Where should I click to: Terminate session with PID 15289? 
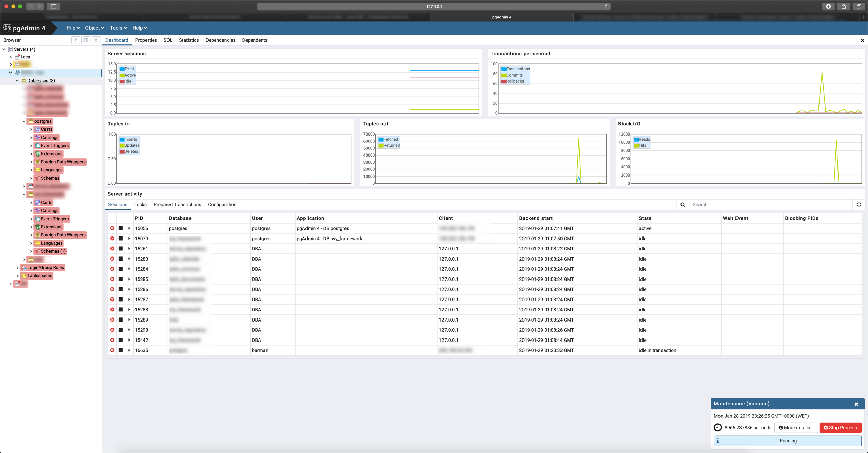click(112, 320)
